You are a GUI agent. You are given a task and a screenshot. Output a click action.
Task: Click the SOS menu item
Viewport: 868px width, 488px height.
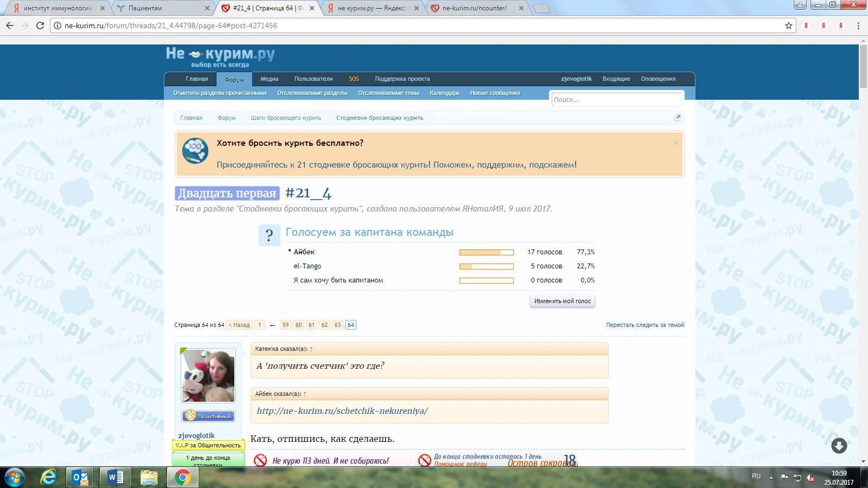pos(354,79)
